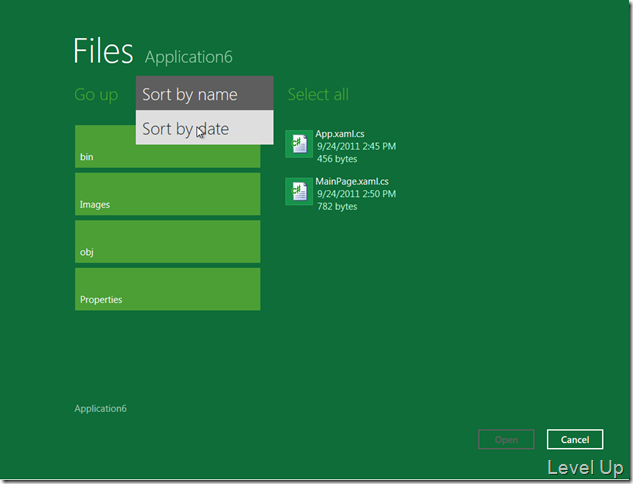Click the Open button
Screen dimensions: 633x484
506,439
